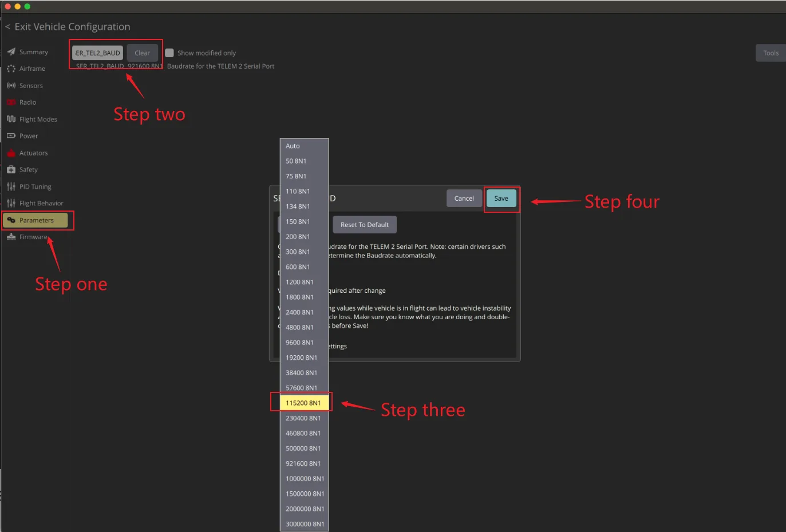This screenshot has height=532, width=786.
Task: Click the Reset To Default button
Action: (365, 225)
